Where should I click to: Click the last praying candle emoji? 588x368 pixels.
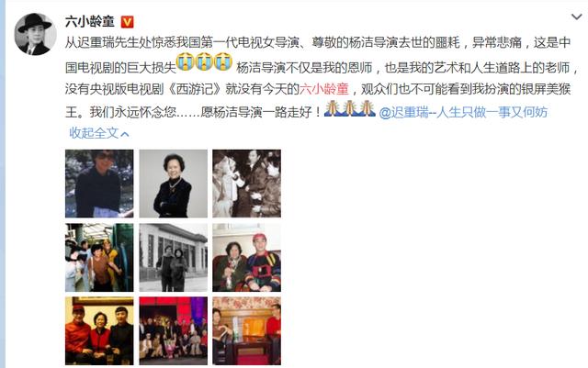pyautogui.click(x=367, y=108)
